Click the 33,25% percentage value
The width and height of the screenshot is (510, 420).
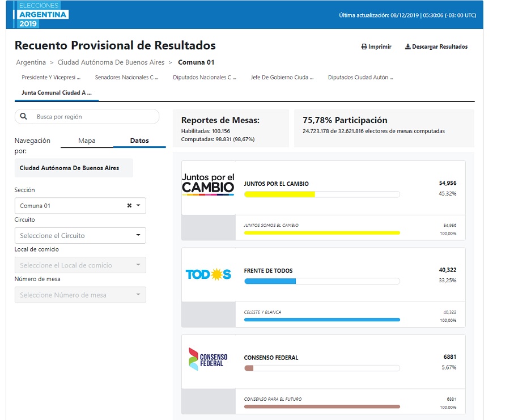448,281
